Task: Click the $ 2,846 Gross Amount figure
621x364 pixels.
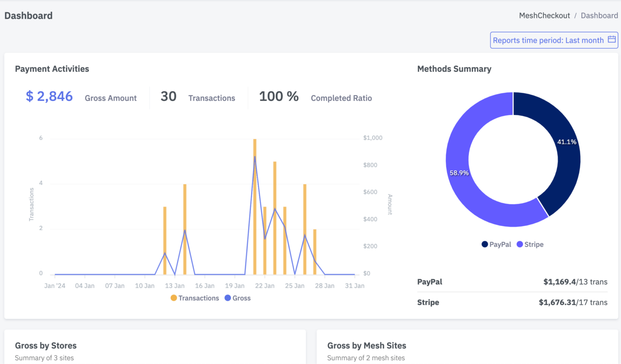Action: tap(49, 96)
